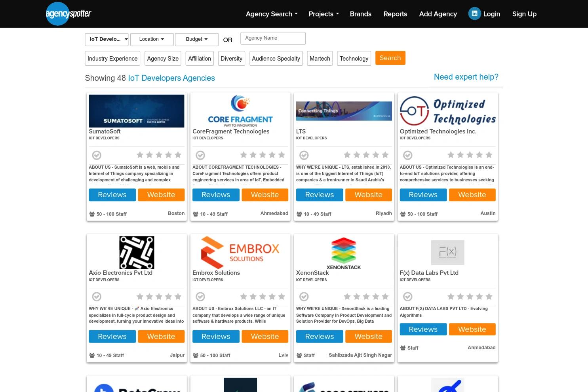Expand the Projects menu

[x=324, y=14]
